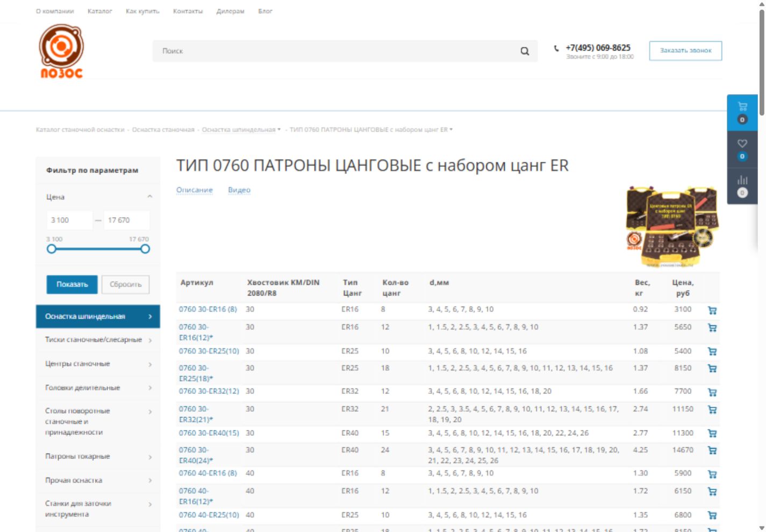Image resolution: width=766 pixels, height=532 pixels.
Task: Go to Контакты in top menu
Action: [188, 11]
